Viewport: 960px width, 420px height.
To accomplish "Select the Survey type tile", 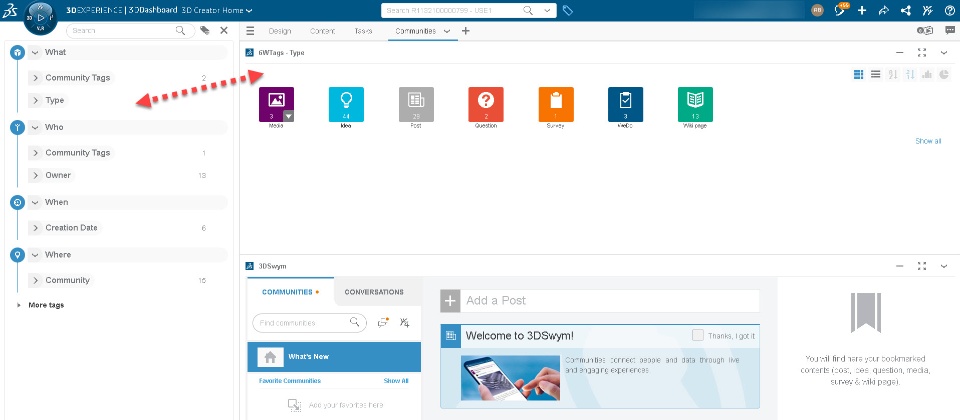I will coord(556,104).
